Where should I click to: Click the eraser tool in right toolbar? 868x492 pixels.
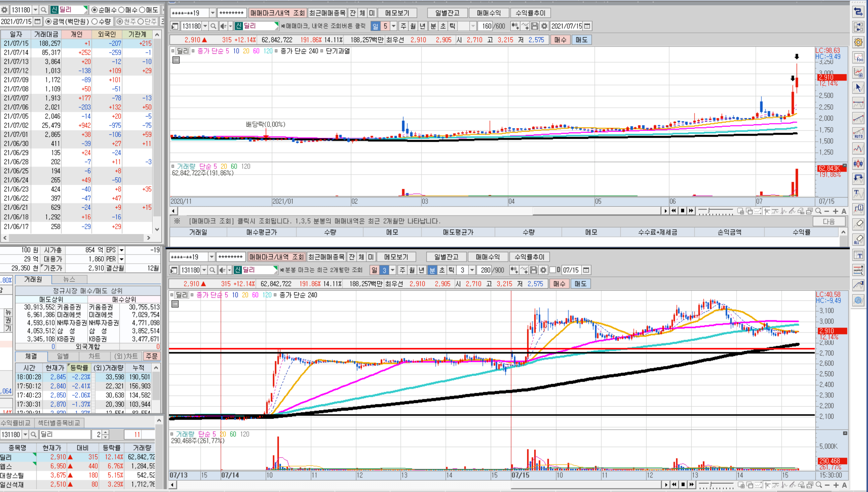coord(858,224)
